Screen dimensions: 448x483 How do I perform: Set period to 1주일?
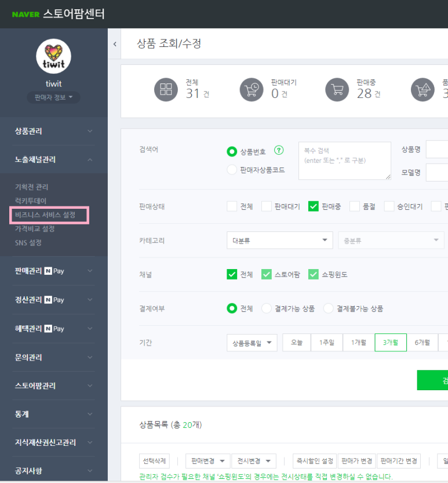[327, 343]
